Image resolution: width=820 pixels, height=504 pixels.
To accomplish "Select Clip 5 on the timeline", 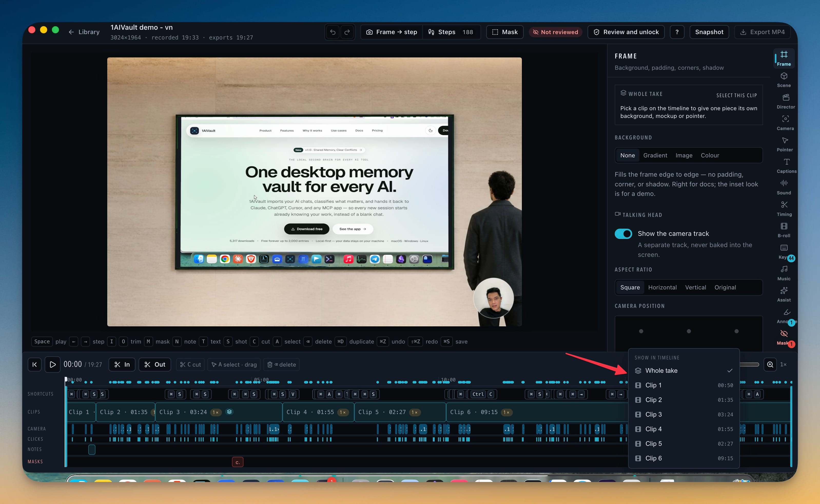I will [x=400, y=412].
